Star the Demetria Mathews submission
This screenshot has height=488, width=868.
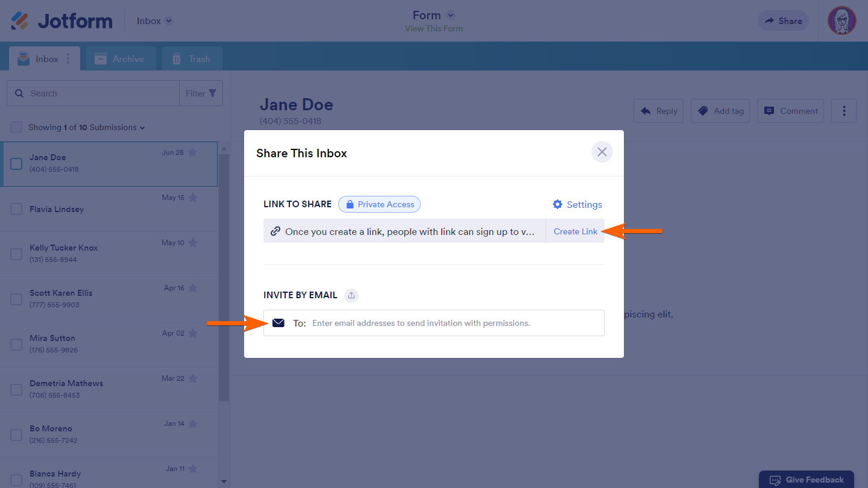click(192, 378)
